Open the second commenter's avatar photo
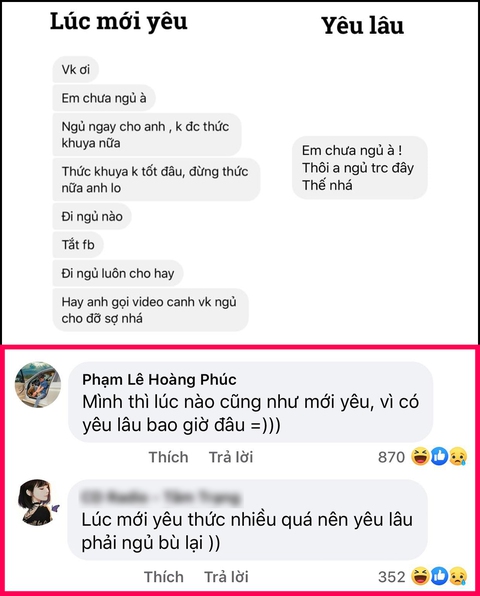The height and width of the screenshot is (596, 480). [39, 502]
